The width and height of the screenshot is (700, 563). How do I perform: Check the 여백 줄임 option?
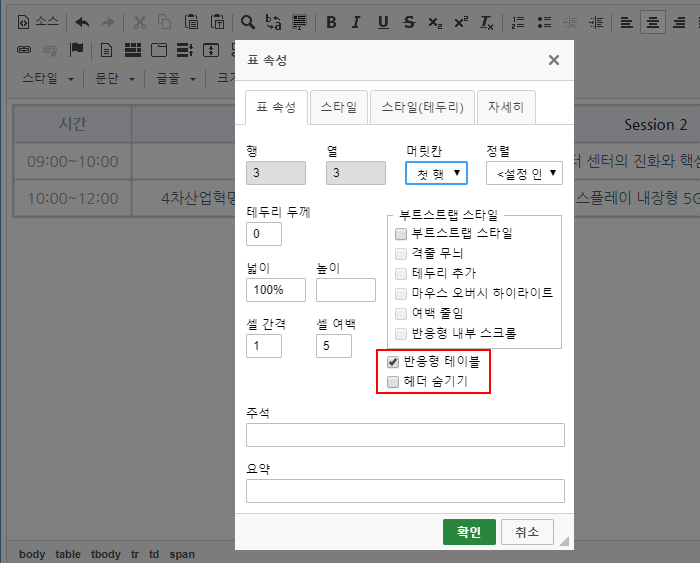click(x=401, y=313)
